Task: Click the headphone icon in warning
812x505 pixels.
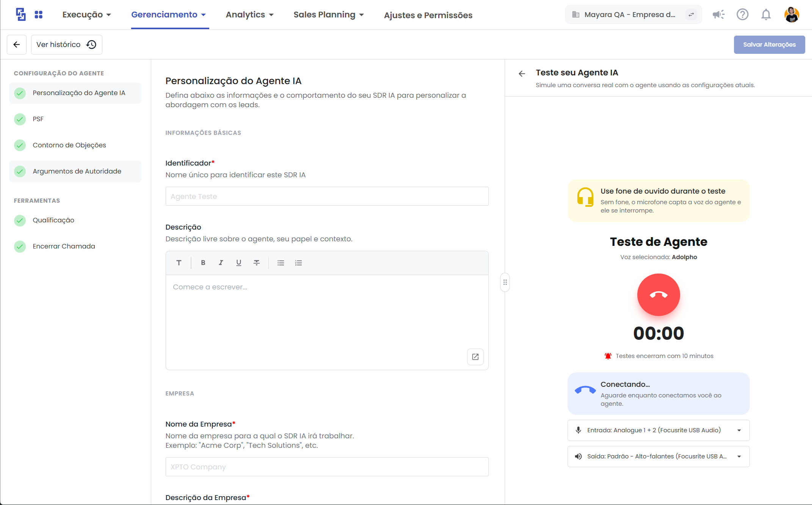Action: (x=585, y=197)
